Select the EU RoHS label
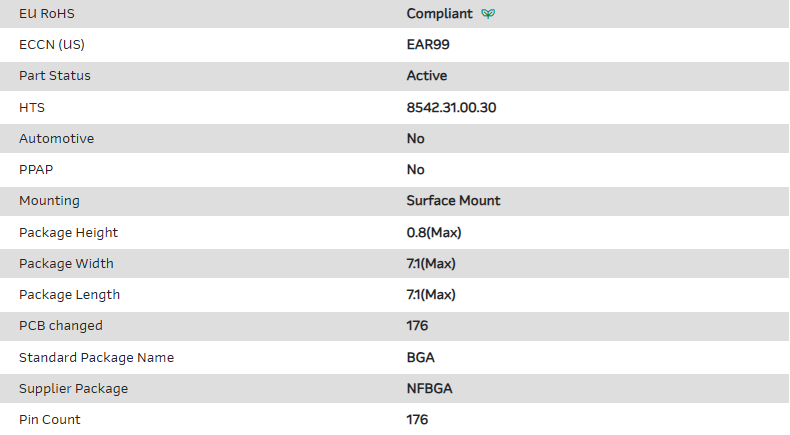This screenshot has height=435, width=790. pyautogui.click(x=47, y=14)
